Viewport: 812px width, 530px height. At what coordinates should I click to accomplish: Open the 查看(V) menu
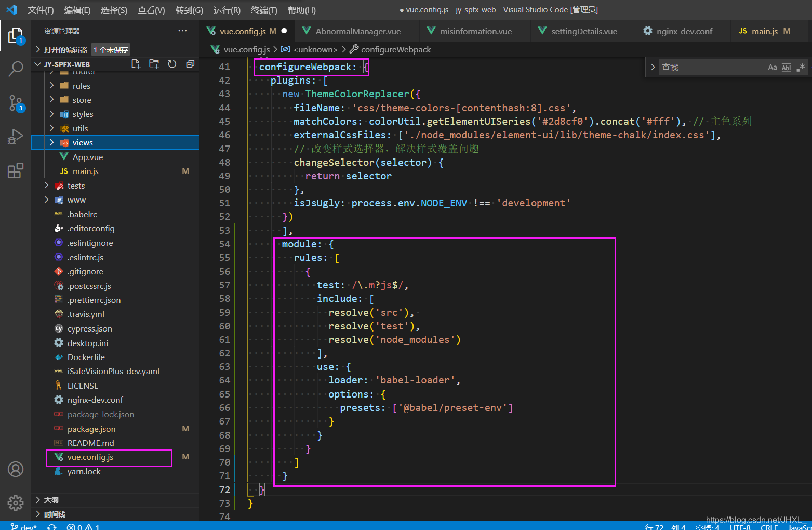[151, 10]
